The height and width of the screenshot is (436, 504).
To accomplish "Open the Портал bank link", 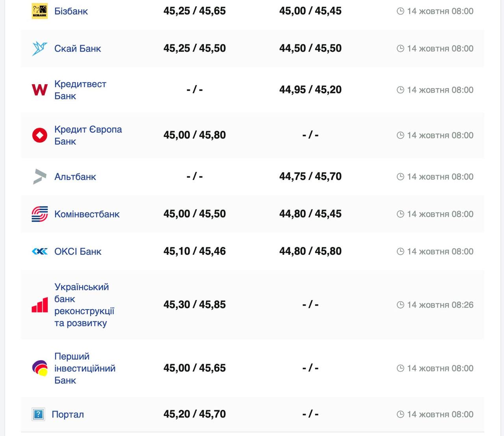I will (x=68, y=414).
